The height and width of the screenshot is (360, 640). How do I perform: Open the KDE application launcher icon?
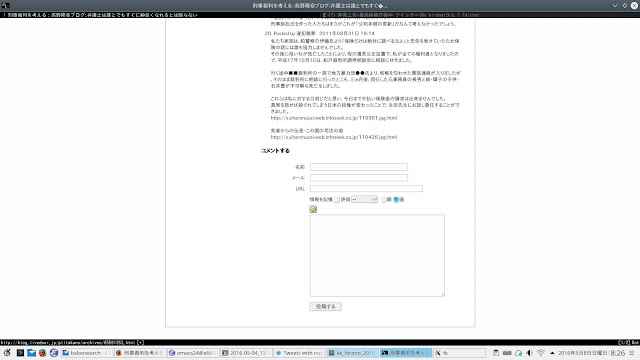tap(7, 353)
